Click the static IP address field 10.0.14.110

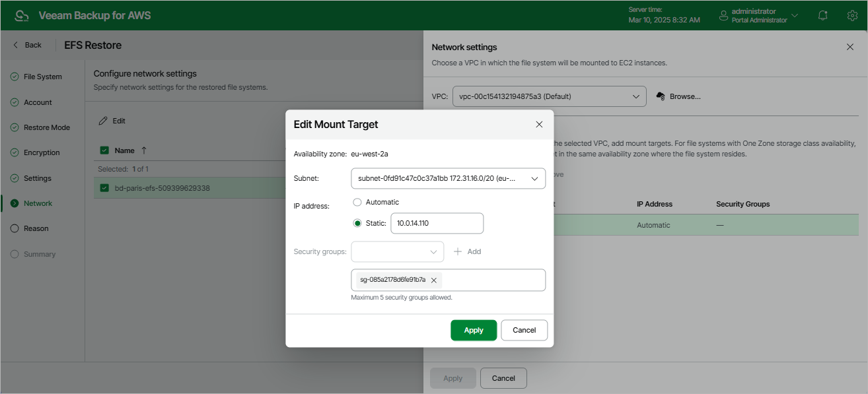coord(437,223)
